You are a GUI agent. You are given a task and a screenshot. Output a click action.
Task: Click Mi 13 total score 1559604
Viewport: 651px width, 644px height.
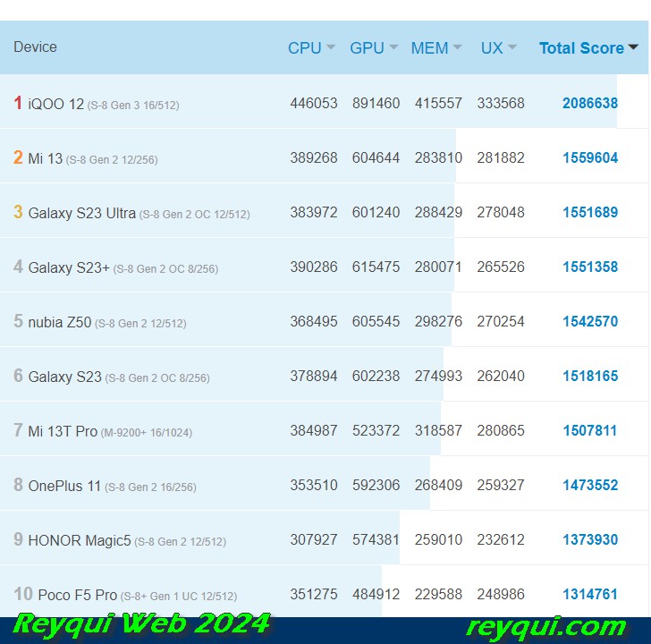click(590, 157)
